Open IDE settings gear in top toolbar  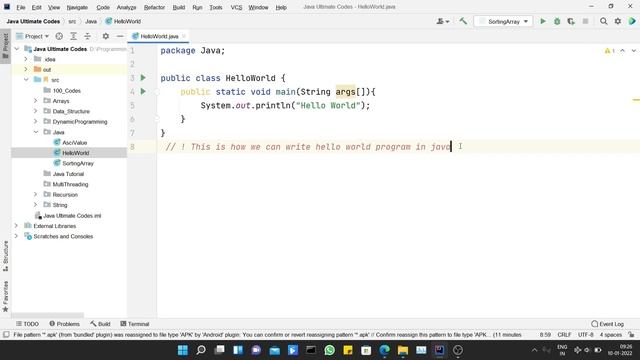618,21
